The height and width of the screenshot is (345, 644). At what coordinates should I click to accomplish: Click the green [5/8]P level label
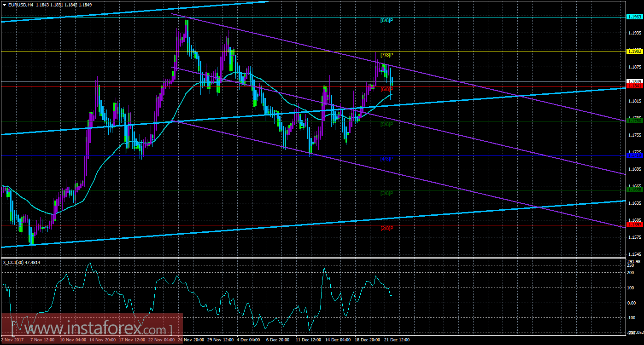pyautogui.click(x=386, y=124)
